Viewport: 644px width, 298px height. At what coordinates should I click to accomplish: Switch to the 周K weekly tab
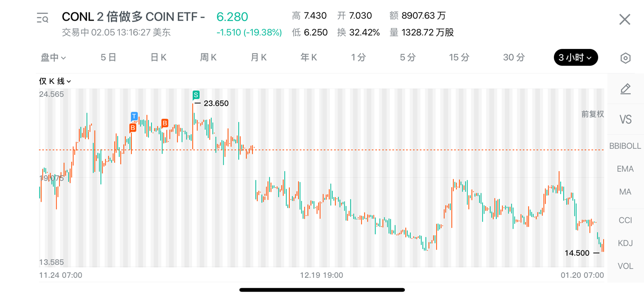208,58
